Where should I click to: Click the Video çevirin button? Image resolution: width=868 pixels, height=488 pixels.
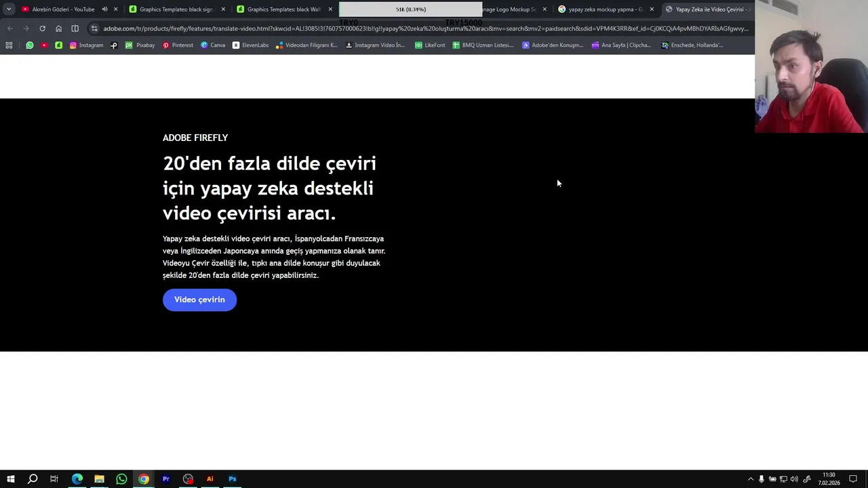click(199, 300)
